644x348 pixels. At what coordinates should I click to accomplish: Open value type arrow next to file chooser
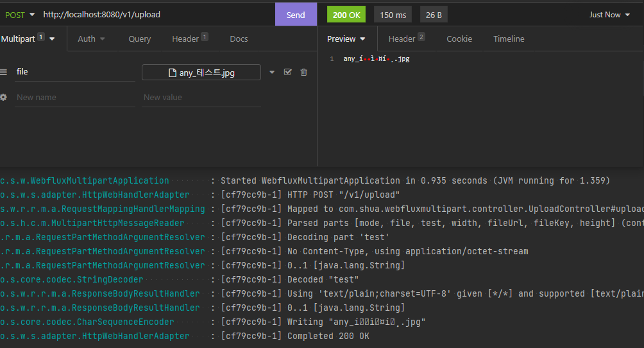coord(272,73)
